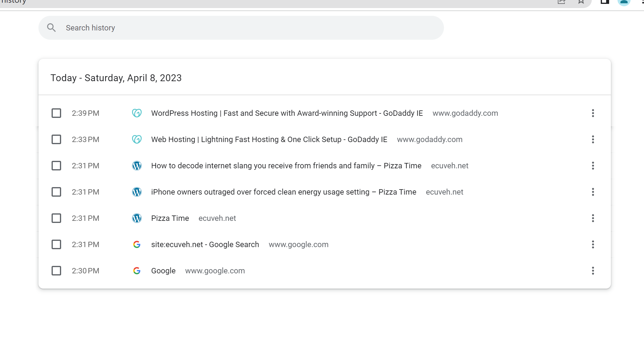This screenshot has width=644, height=342.
Task: Open three-dot menu for iPhone owners article
Action: [x=593, y=192]
